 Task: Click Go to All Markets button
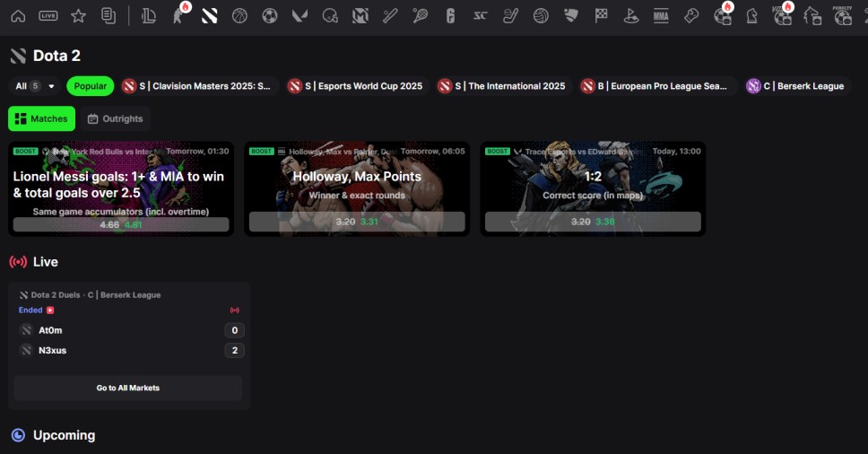(128, 389)
